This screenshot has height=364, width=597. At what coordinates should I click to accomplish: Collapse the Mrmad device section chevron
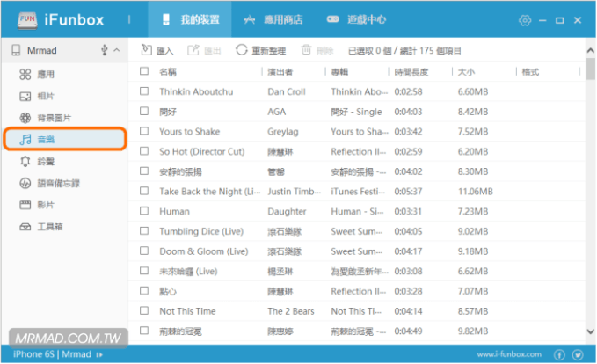click(117, 50)
